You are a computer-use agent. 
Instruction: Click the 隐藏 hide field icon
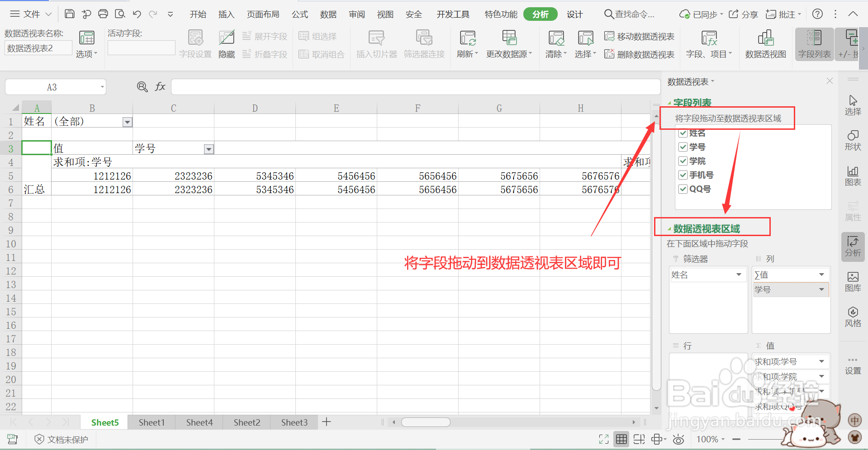(227, 44)
